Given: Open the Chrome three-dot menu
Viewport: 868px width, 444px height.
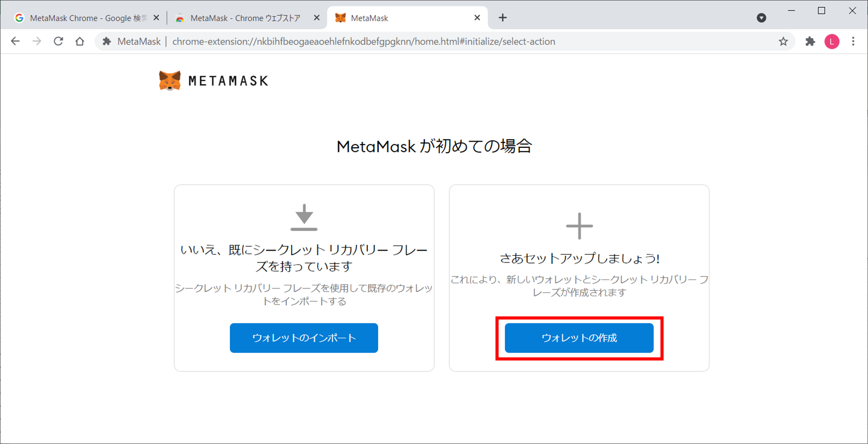Looking at the screenshot, I should [853, 41].
